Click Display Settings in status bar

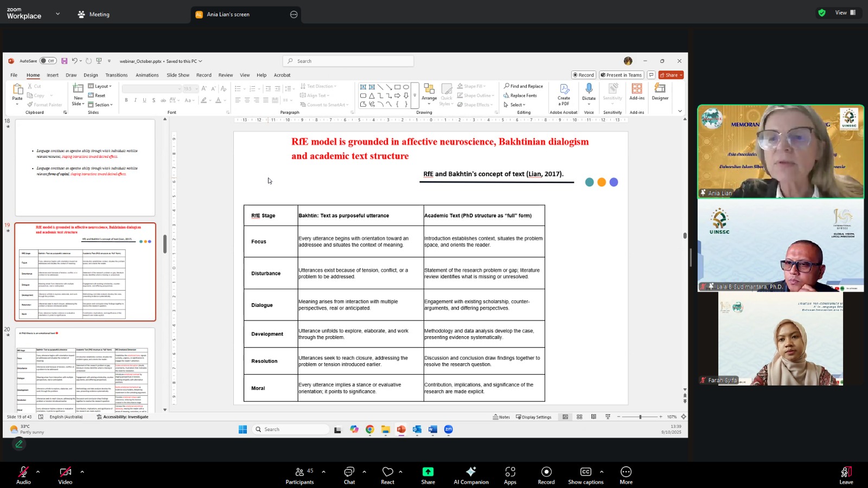click(x=533, y=417)
